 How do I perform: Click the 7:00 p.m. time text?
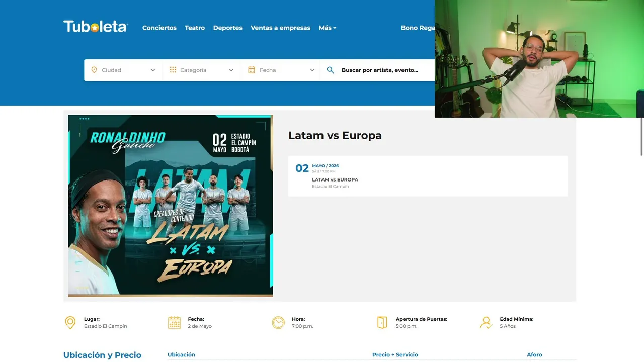302,326
